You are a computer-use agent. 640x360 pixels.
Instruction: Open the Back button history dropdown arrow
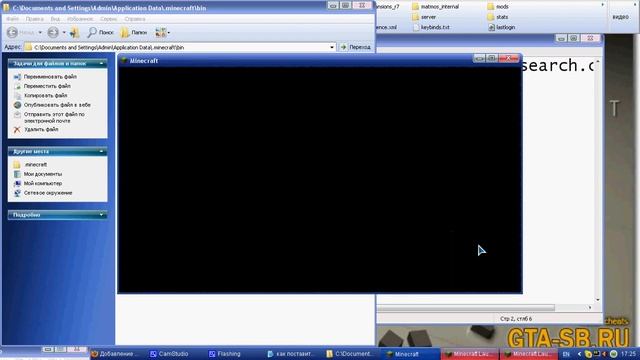(40, 32)
